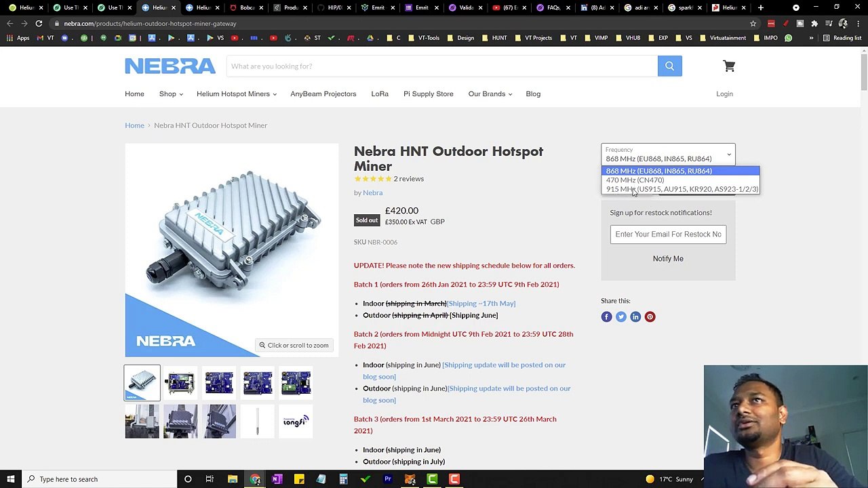Bookmark this page with star icon
This screenshot has width=868, height=488.
(753, 24)
